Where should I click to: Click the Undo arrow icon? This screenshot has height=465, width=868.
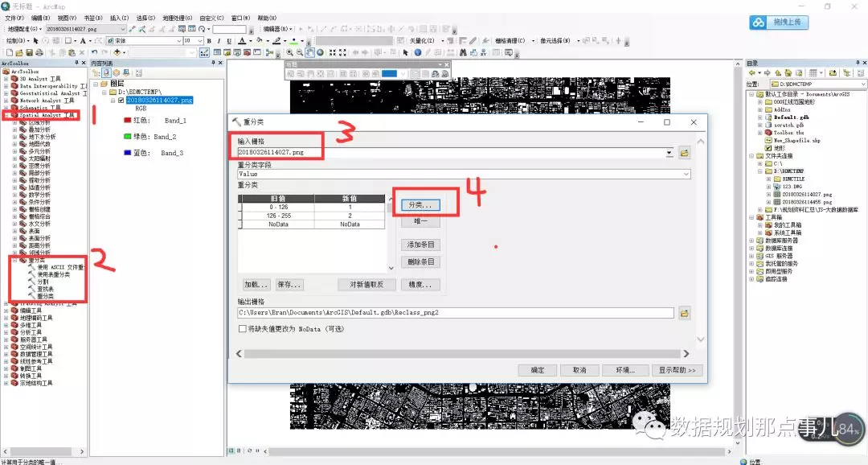pyautogui.click(x=95, y=52)
